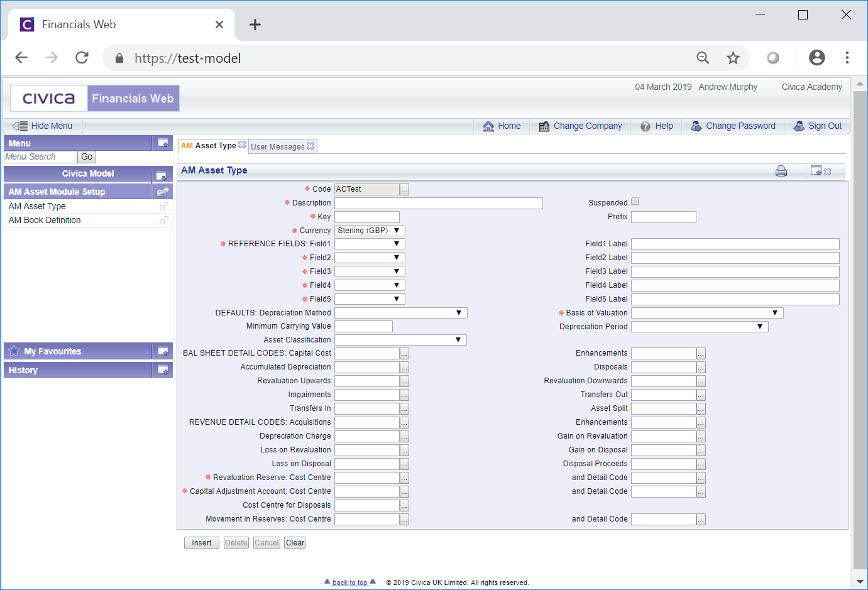Open lookup for Loss on Disposal code
Viewport: 868px width, 590px height.
[x=404, y=464]
